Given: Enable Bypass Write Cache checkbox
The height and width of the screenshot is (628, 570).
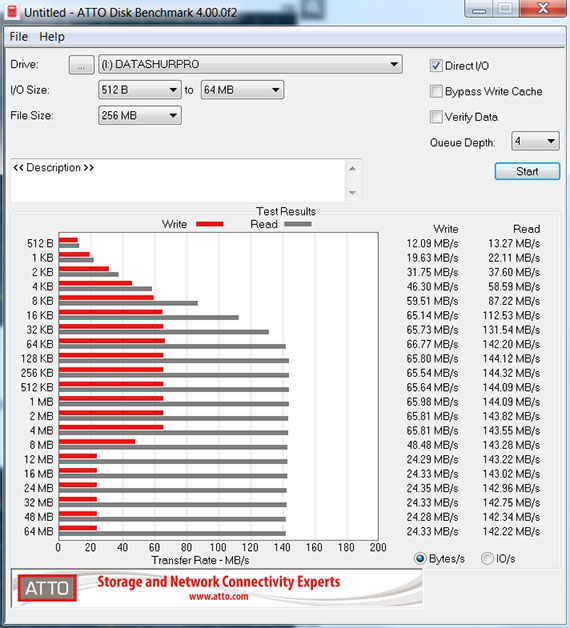Looking at the screenshot, I should (x=436, y=91).
